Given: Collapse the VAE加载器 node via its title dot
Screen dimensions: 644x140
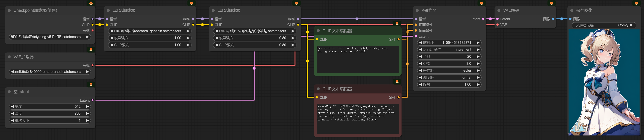Looking at the screenshot, I should pyautogui.click(x=9, y=57).
